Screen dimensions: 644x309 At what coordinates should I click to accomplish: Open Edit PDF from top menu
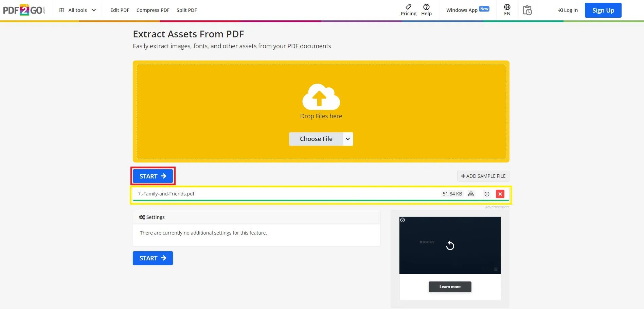(x=120, y=10)
